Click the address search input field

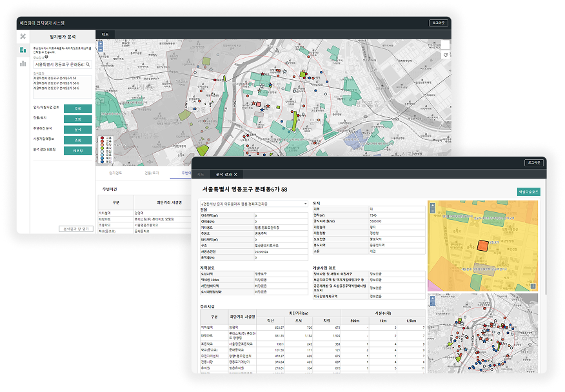58,64
